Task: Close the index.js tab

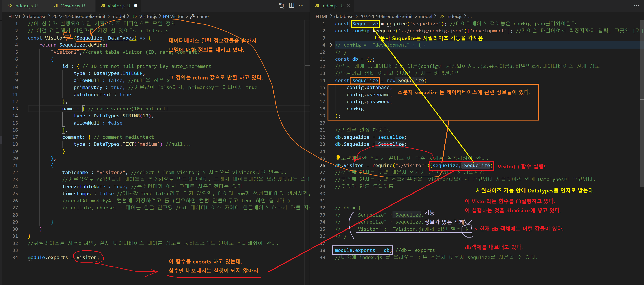Action: 349,6
